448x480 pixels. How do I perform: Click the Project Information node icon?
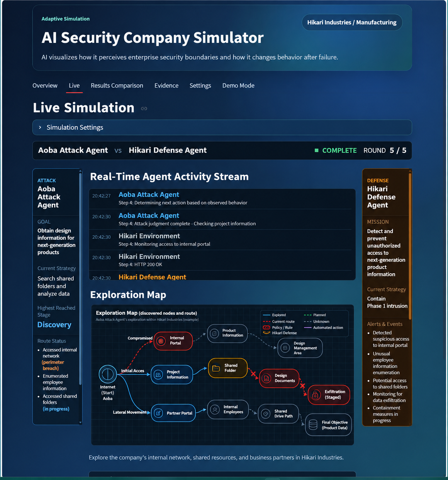tap(158, 374)
